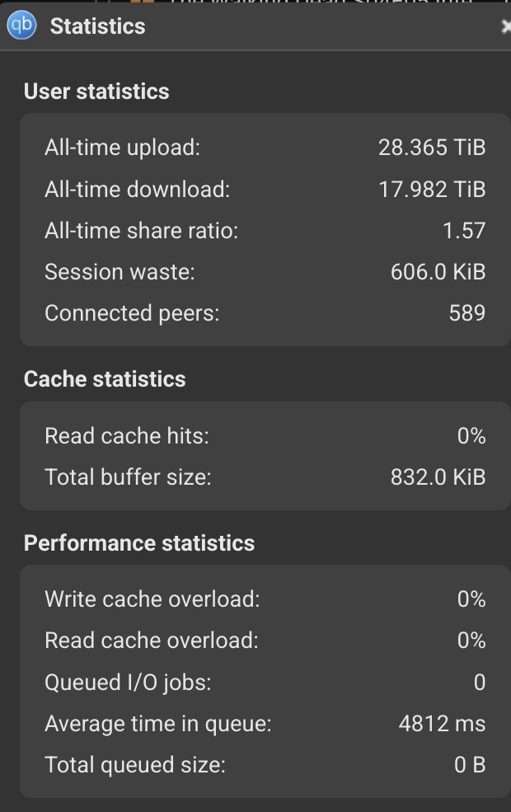Click the Total buffer size value 832.0 KiB
Viewport: 511px width, 812px height.
[x=438, y=477]
